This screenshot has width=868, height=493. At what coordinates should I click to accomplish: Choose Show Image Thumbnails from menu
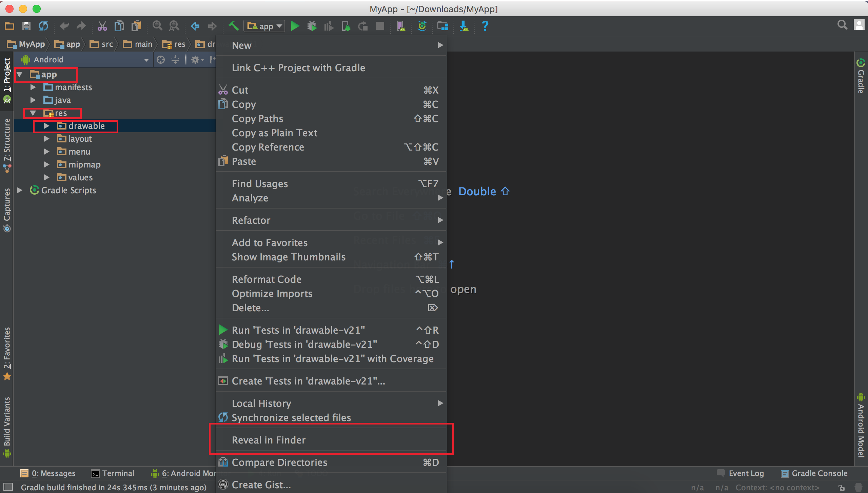pos(289,257)
